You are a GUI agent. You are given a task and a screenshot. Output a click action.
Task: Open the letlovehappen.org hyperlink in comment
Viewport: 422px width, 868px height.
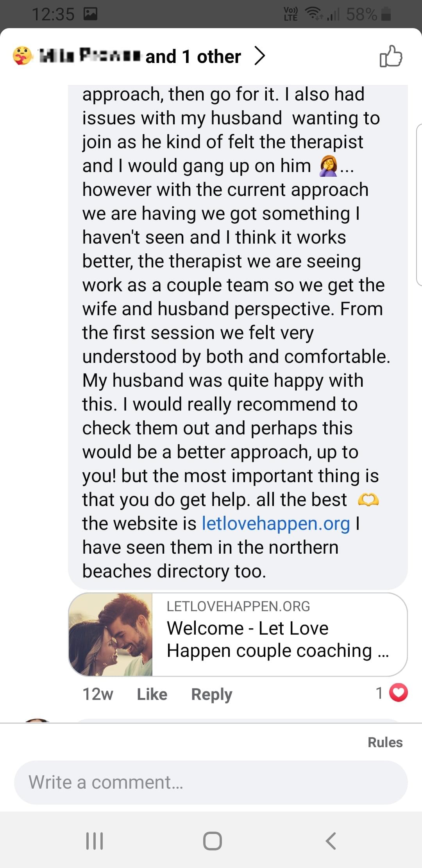(x=276, y=524)
